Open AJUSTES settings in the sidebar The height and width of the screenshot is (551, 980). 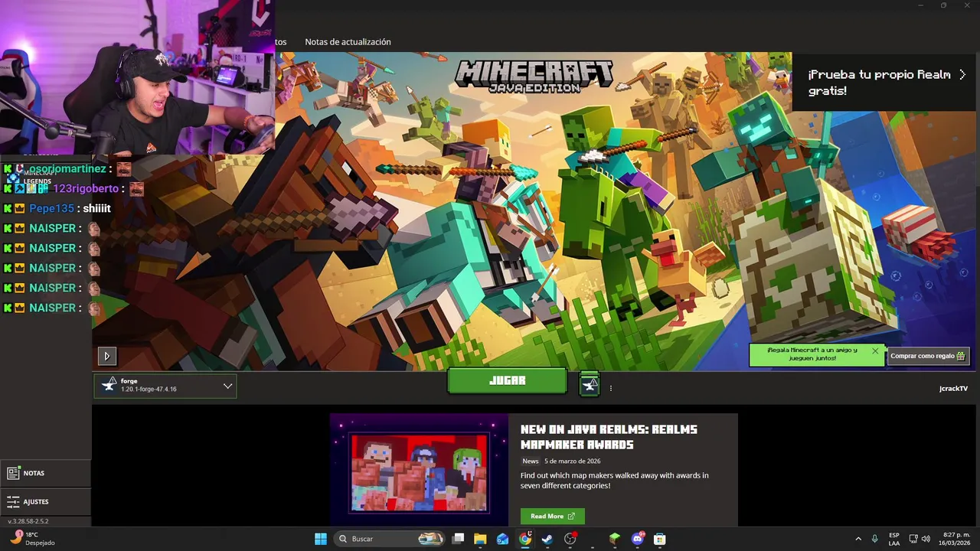[x=45, y=502]
